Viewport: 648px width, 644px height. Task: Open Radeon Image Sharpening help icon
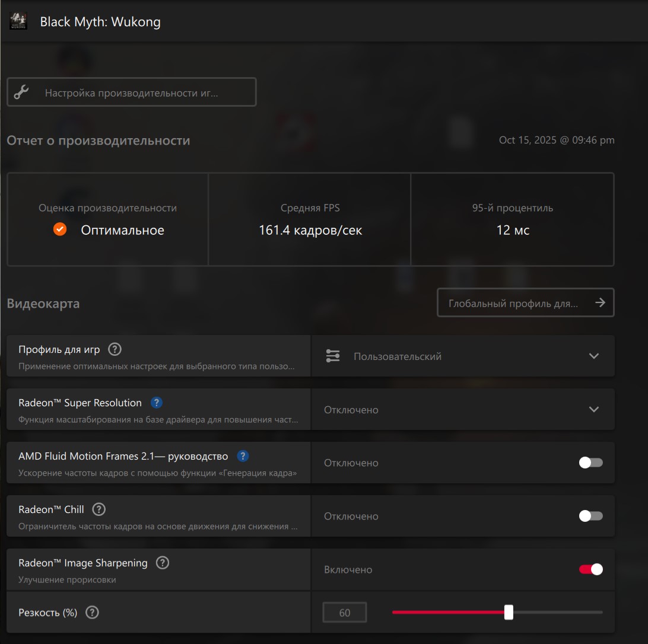162,563
